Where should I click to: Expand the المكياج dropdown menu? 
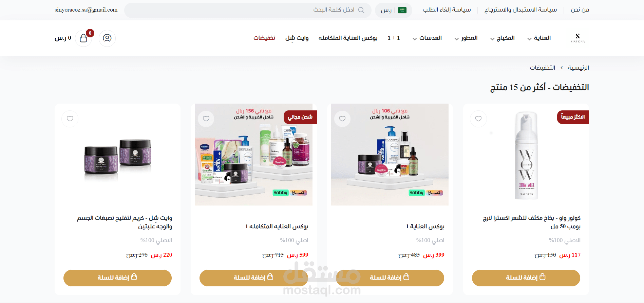(x=503, y=38)
